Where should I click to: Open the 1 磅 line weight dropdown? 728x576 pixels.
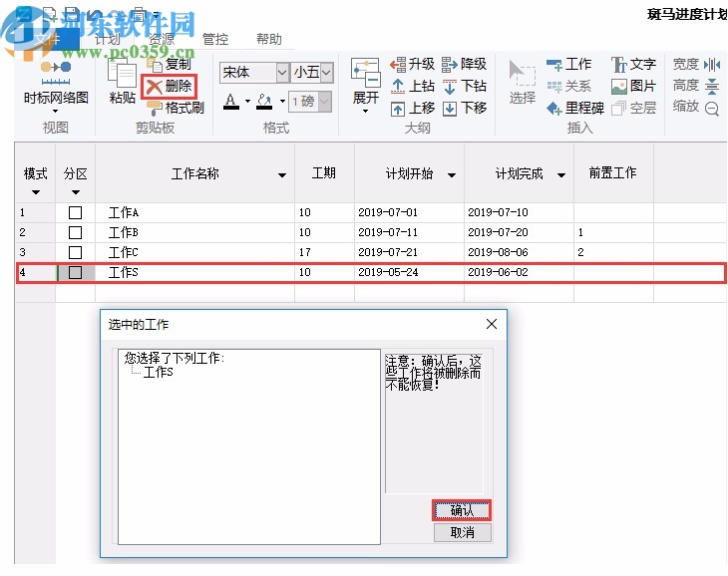click(x=325, y=101)
